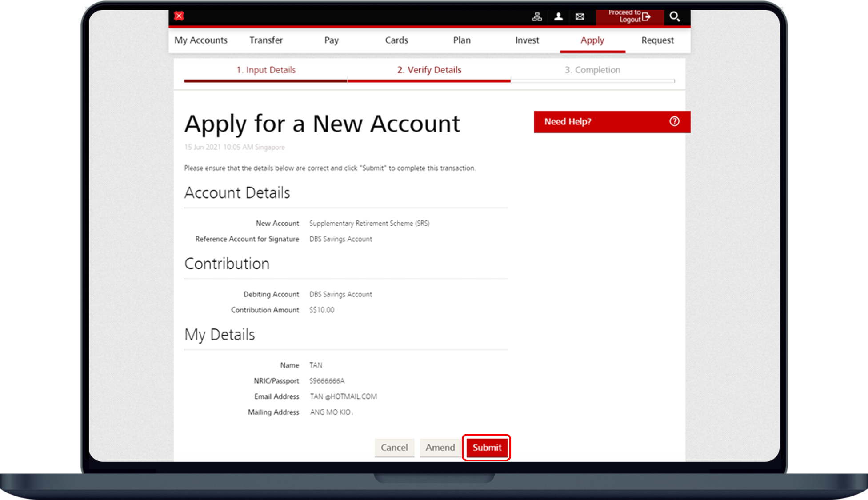Open the mail envelope icon

pos(580,17)
